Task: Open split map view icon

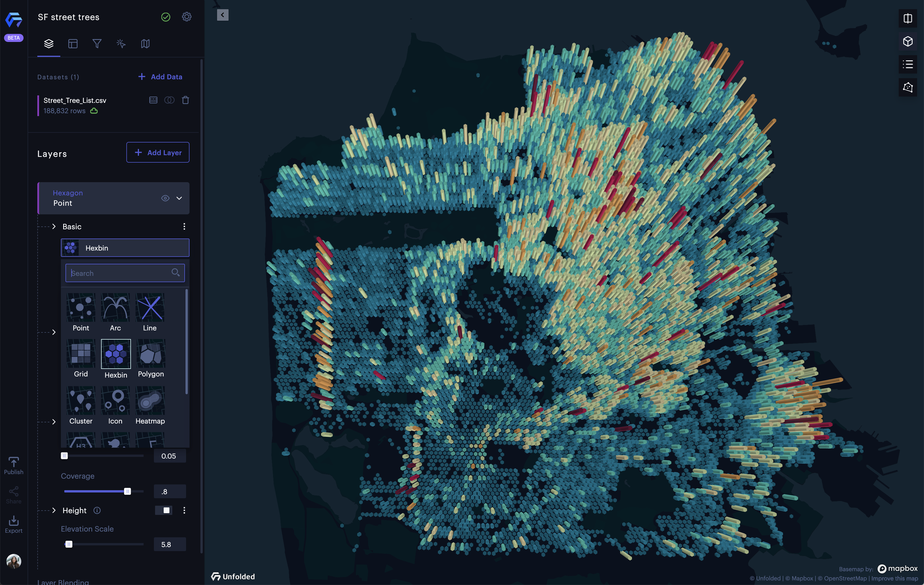Action: point(908,18)
